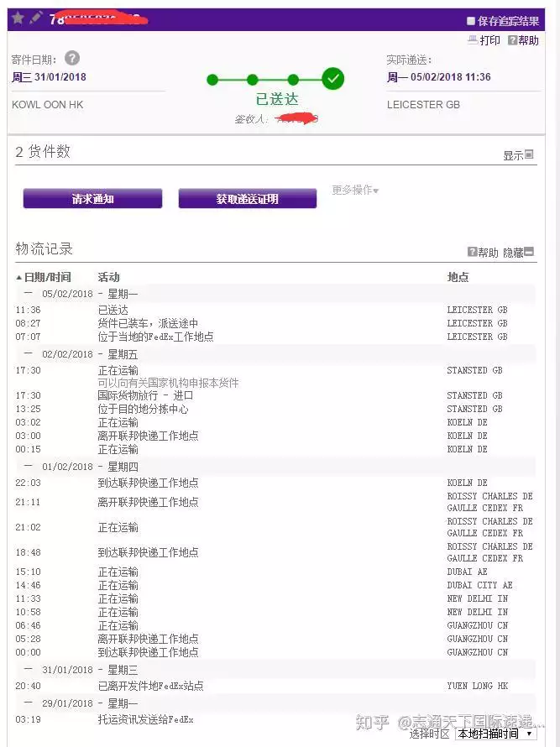
Task: Collapse travel history with 隐藏
Action: click(x=519, y=253)
